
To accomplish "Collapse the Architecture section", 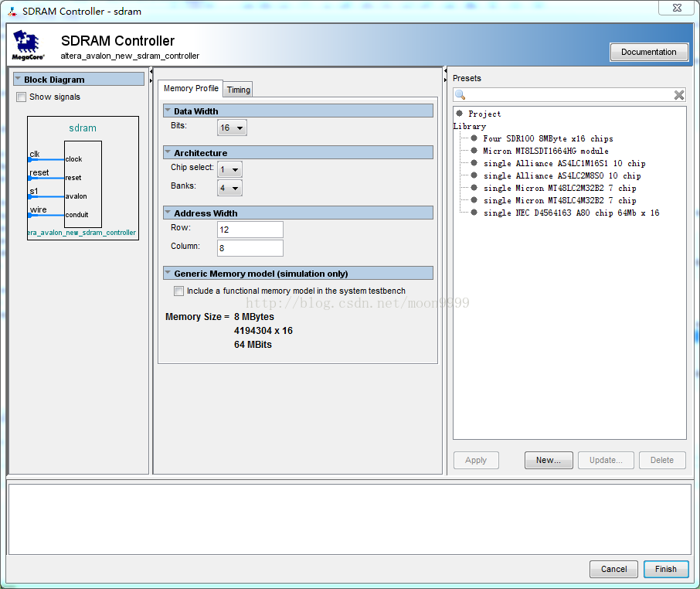I will pyautogui.click(x=168, y=152).
